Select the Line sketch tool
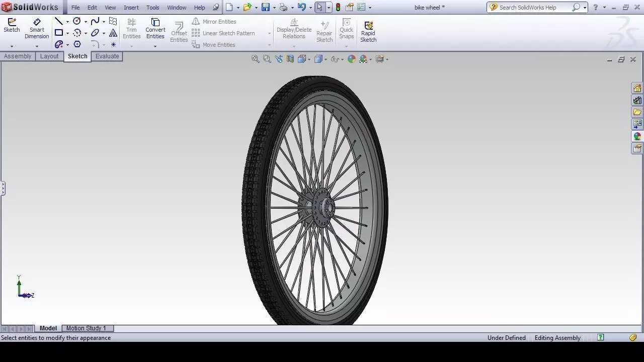This screenshot has width=644, height=362. point(59,21)
